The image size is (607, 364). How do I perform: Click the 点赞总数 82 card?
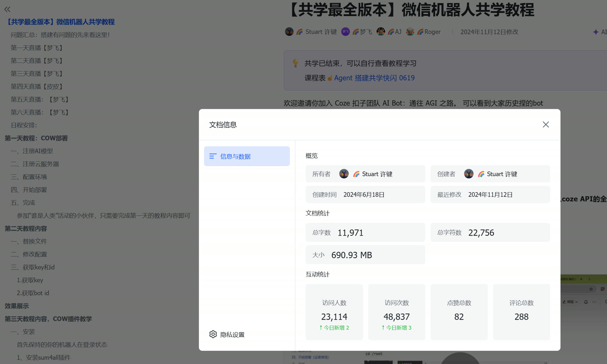(x=459, y=312)
